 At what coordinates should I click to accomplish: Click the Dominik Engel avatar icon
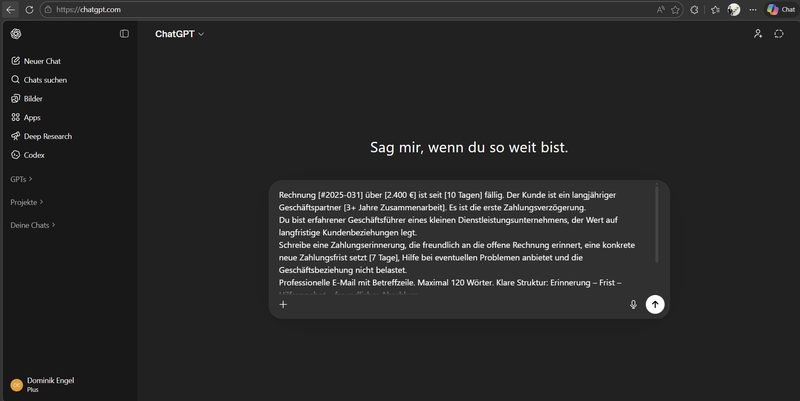[x=16, y=385]
